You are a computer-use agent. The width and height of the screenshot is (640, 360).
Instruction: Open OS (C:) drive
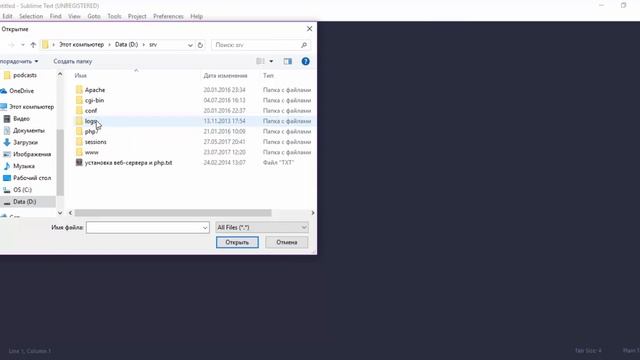[22, 189]
